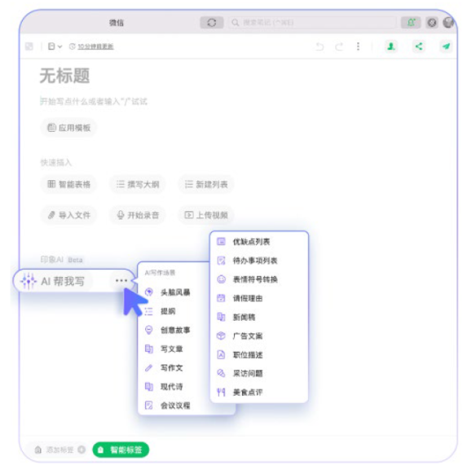The image size is (476, 474).
Task: Click the green invite user icon
Action: pos(391,46)
